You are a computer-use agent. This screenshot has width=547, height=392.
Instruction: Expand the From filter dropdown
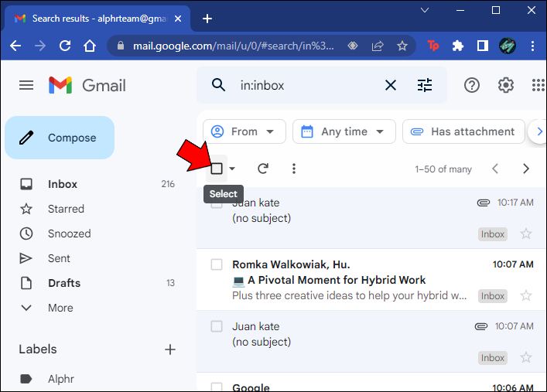click(x=244, y=131)
